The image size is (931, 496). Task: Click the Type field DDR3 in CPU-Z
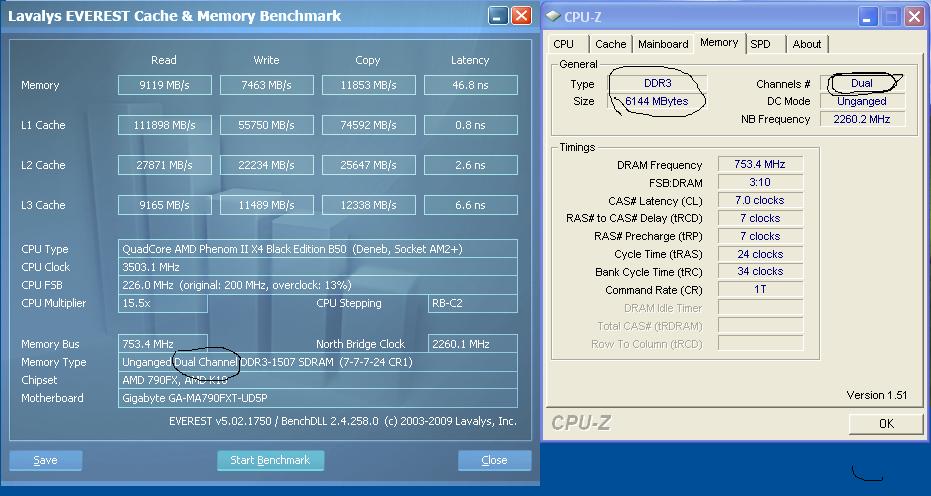pos(657,84)
